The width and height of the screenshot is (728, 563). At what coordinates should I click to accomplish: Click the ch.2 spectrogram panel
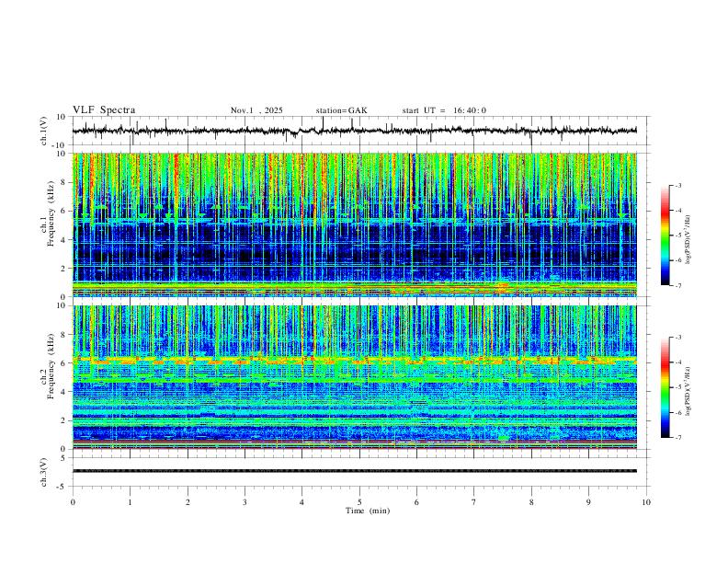(354, 377)
